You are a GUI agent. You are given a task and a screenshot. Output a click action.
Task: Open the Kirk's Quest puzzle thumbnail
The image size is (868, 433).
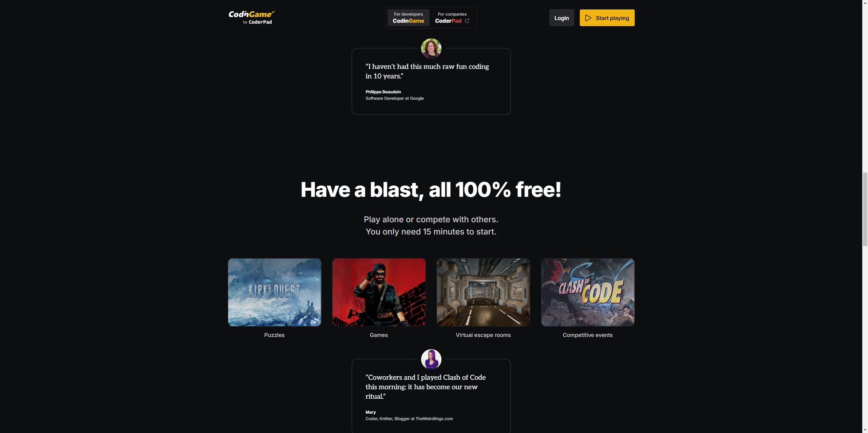tap(274, 292)
